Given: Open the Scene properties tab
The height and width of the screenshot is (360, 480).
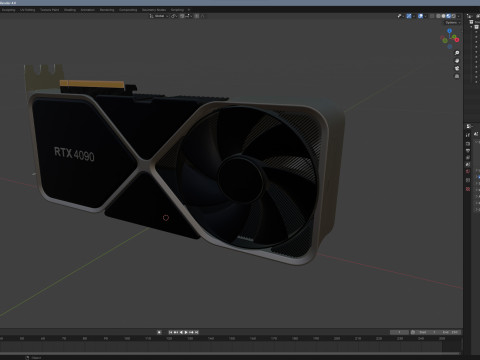Looking at the screenshot, I should [468, 164].
